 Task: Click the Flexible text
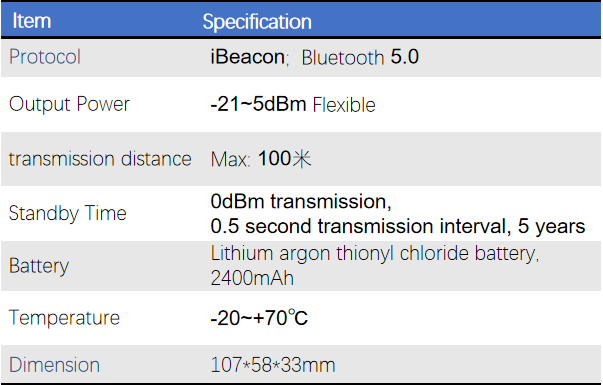[x=344, y=105]
